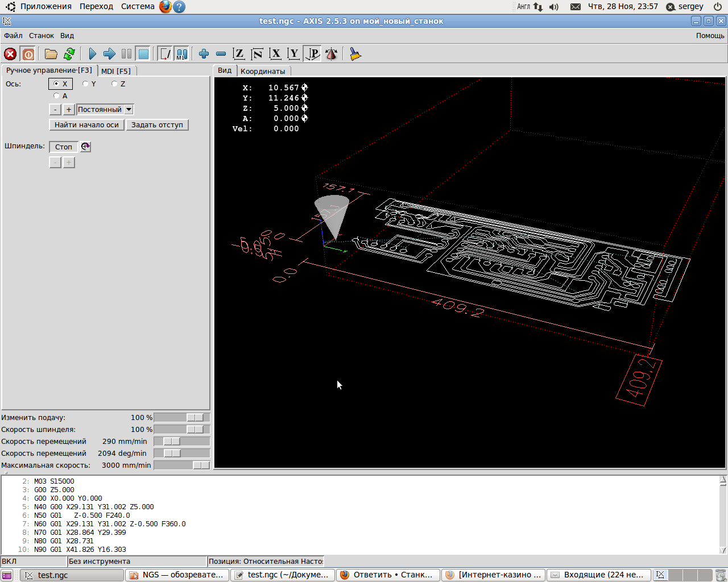Zoom in with the plus icon
728x582 pixels.
click(204, 54)
